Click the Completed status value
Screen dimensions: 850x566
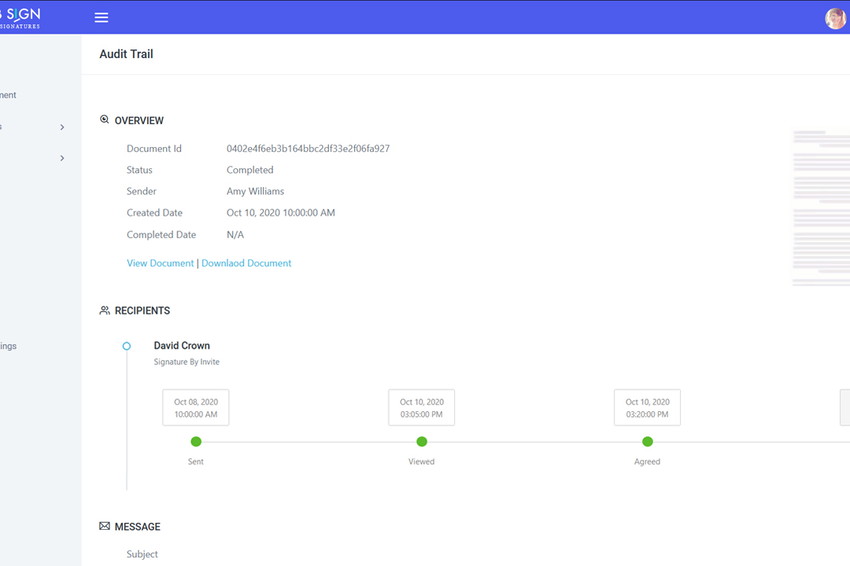click(x=250, y=170)
